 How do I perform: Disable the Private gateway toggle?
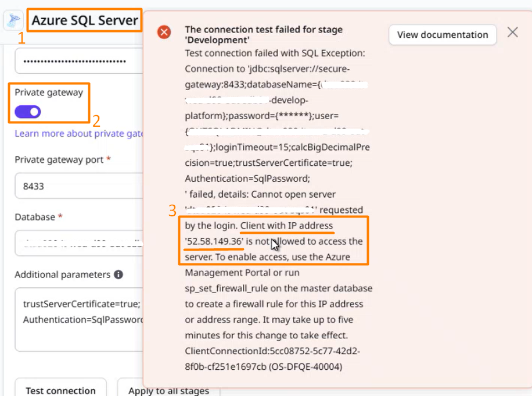coord(27,111)
